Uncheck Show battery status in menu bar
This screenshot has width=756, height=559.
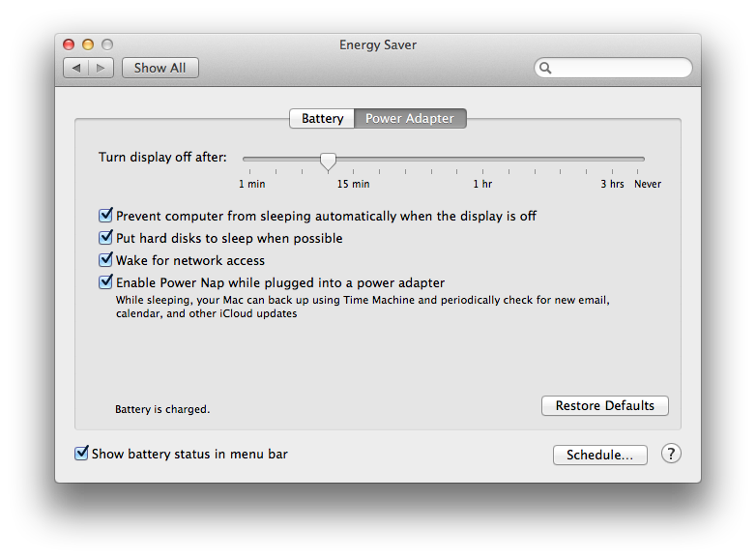coord(81,453)
